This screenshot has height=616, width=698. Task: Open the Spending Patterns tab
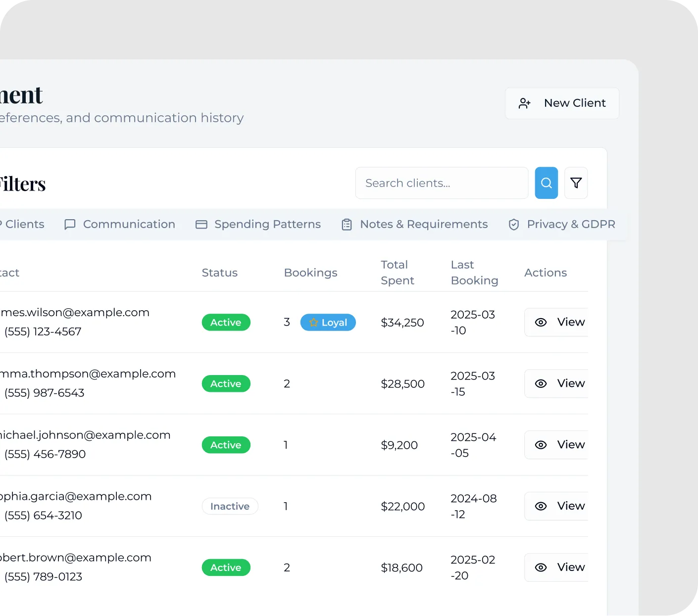tap(258, 224)
